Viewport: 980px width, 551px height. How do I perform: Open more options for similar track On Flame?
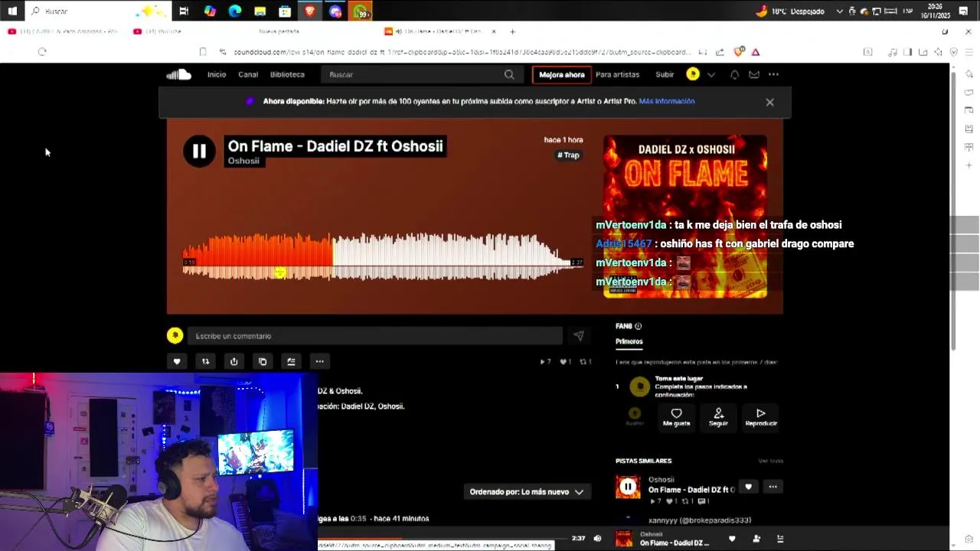pos(773,487)
